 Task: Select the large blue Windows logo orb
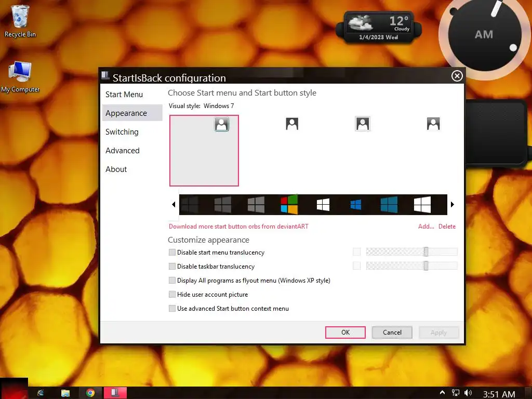389,205
